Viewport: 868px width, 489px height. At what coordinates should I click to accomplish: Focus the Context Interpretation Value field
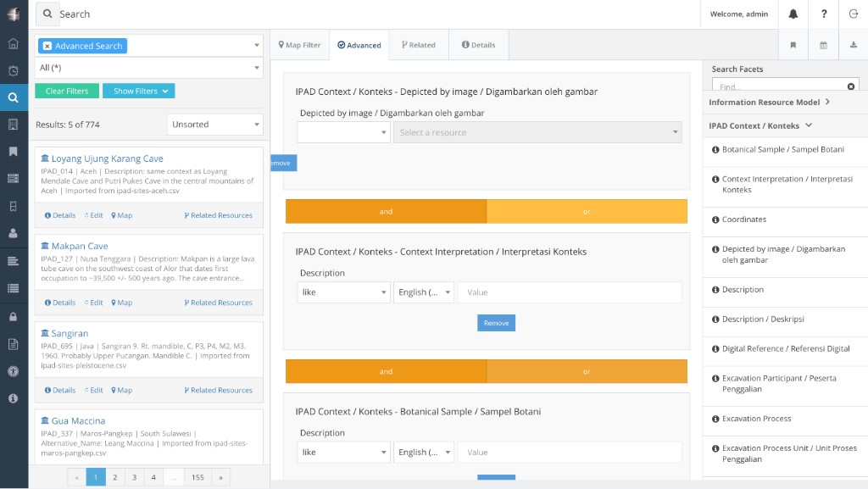(570, 292)
